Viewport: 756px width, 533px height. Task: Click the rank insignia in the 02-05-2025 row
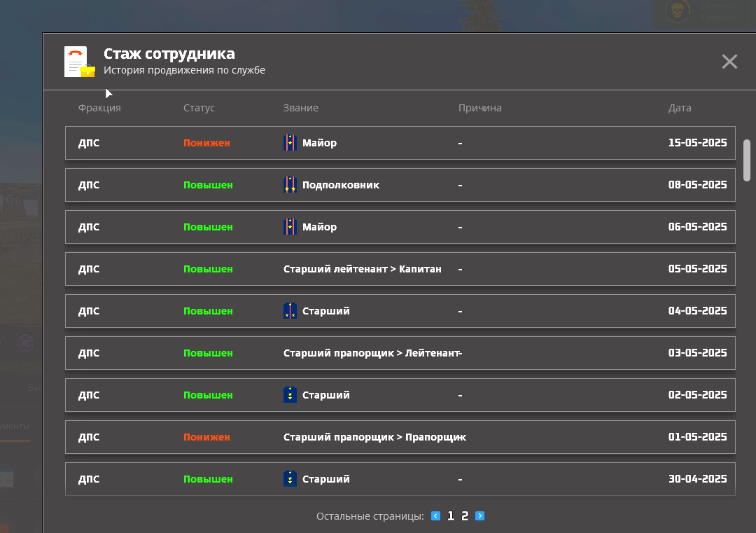point(290,395)
